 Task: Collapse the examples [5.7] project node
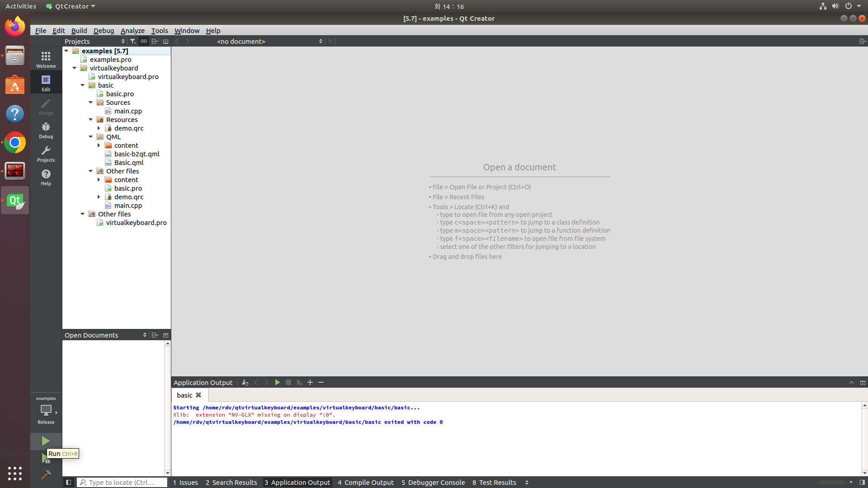tap(66, 51)
